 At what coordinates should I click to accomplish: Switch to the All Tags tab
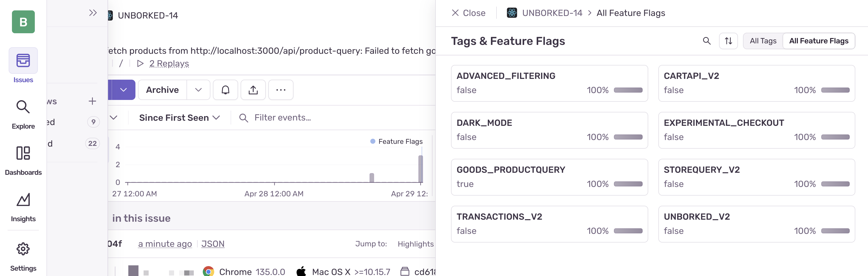pyautogui.click(x=763, y=41)
